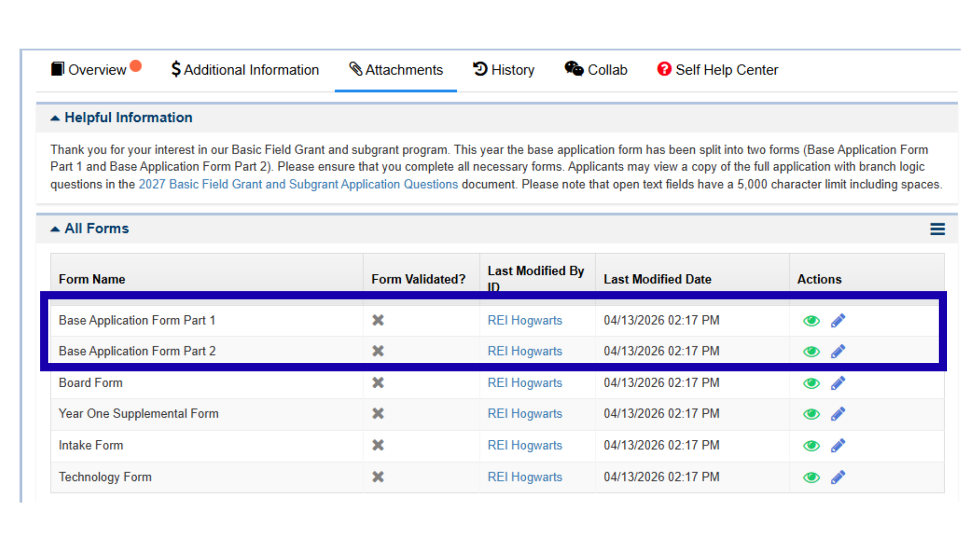Click the Form Name column header

[x=92, y=279]
